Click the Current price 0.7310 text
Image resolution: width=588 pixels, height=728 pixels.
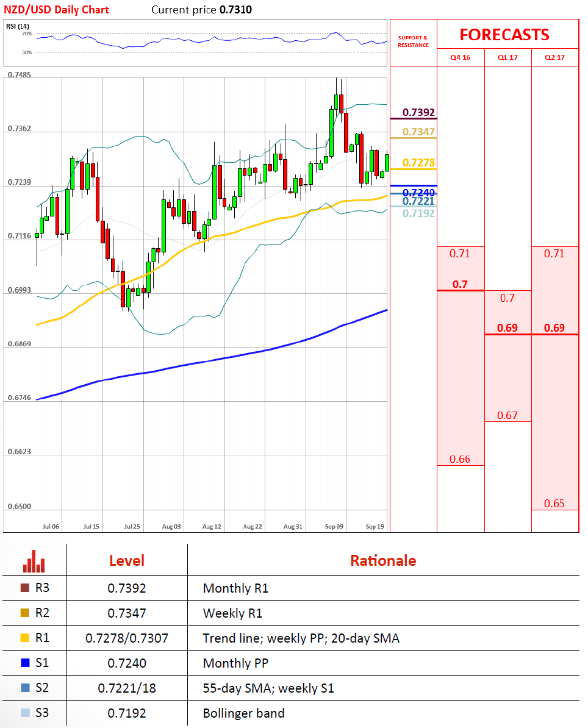pos(201,10)
